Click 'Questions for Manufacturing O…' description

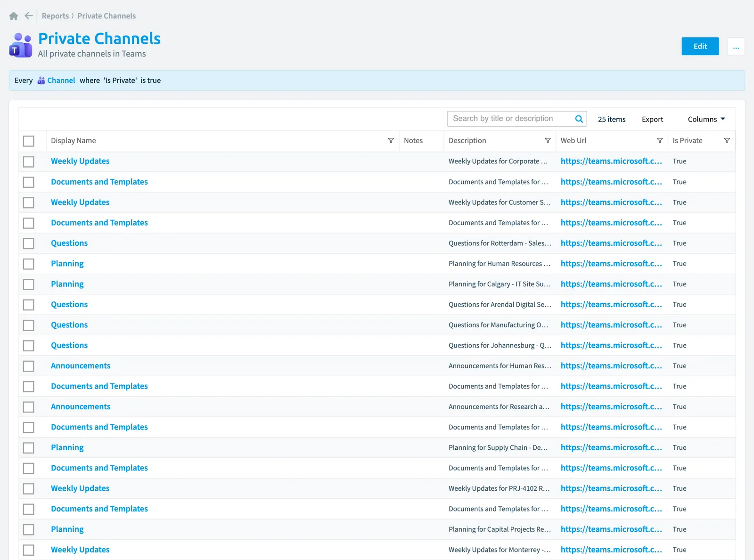[x=499, y=325]
